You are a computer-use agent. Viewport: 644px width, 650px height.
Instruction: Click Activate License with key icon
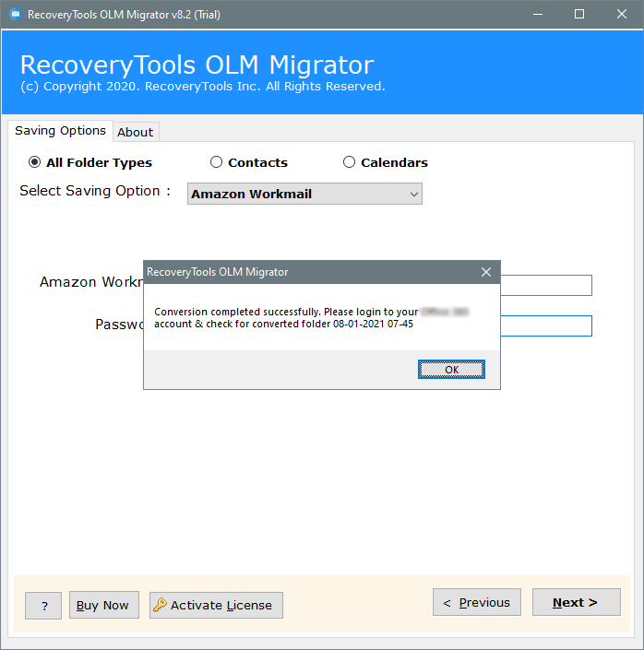[216, 605]
